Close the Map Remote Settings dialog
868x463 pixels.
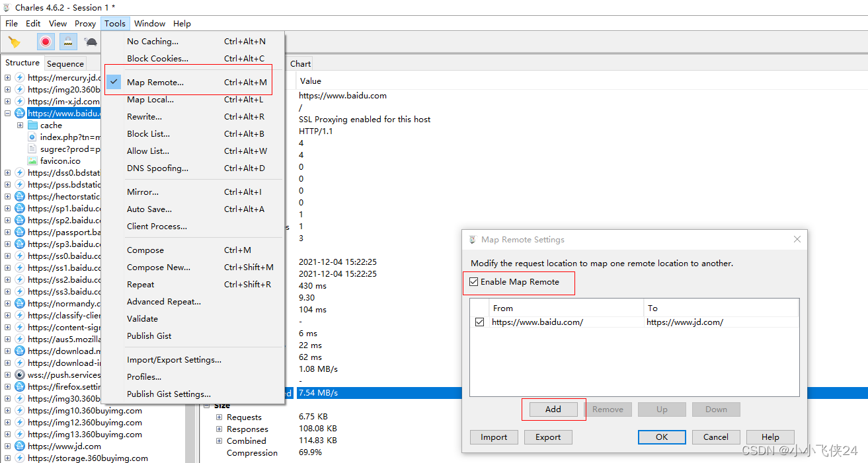(797, 240)
